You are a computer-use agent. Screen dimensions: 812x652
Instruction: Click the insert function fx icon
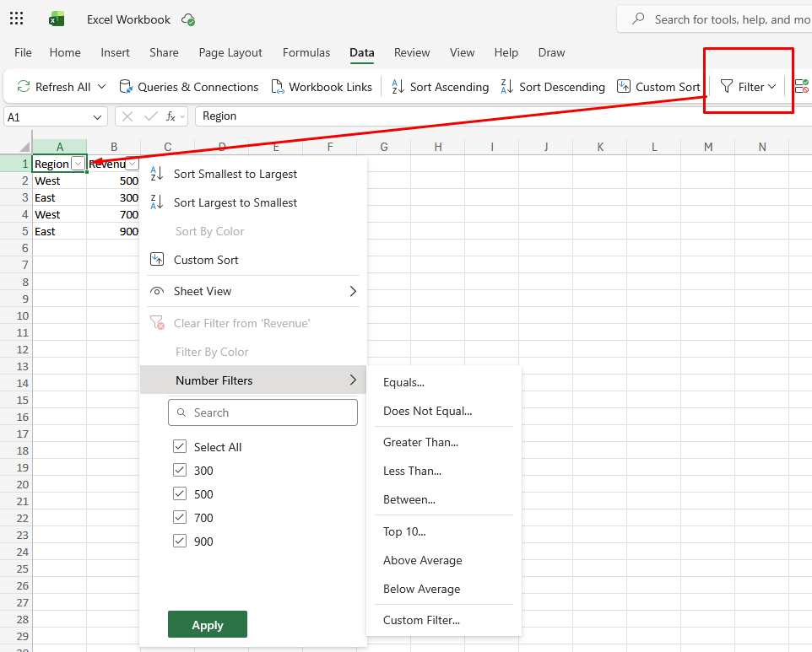coord(171,116)
